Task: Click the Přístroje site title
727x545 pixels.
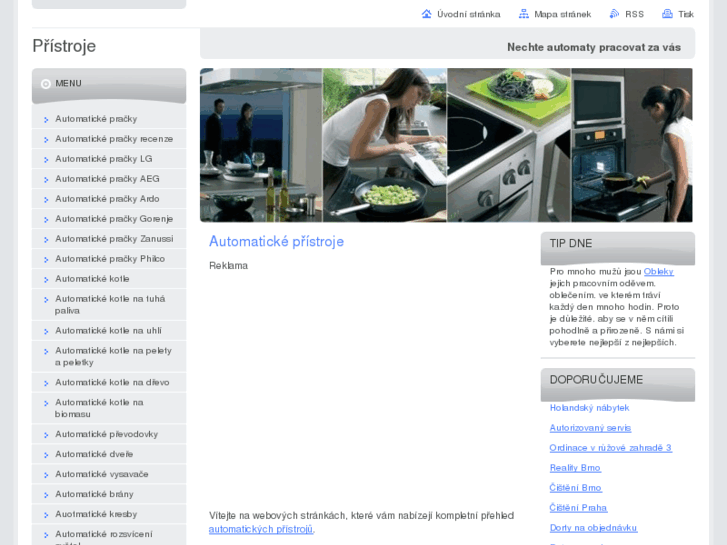Action: pos(64,46)
